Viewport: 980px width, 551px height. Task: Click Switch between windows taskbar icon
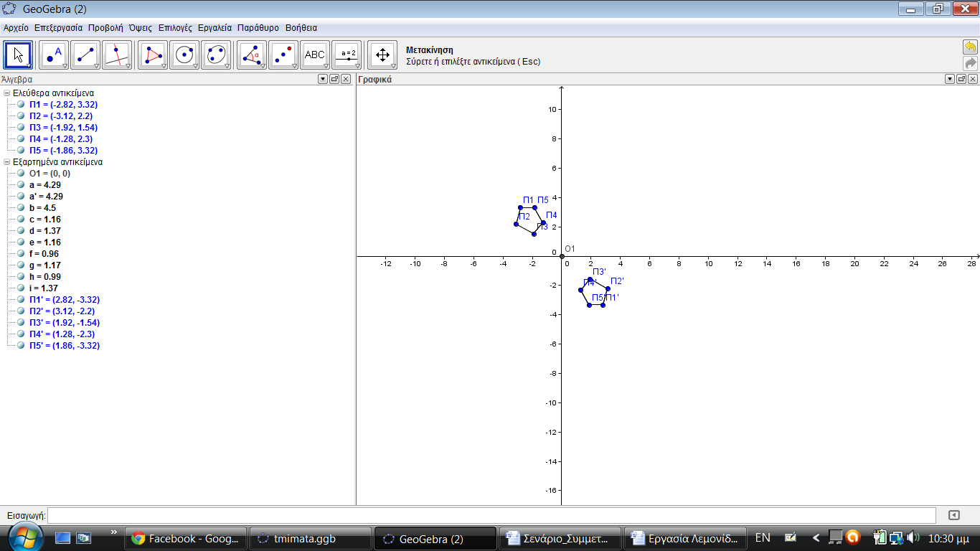pyautogui.click(x=84, y=537)
